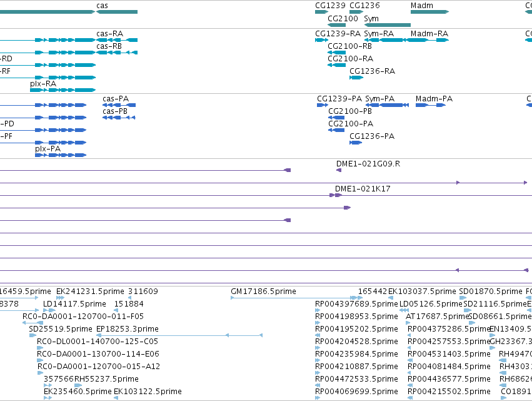The image size is (532, 401).
Task: Click the plx-PA protein label
Action: pos(48,149)
